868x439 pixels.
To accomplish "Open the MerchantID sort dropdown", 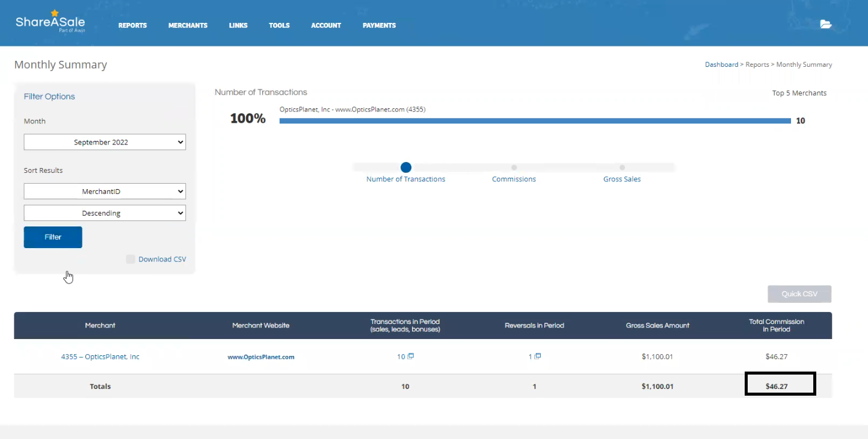I will [105, 191].
